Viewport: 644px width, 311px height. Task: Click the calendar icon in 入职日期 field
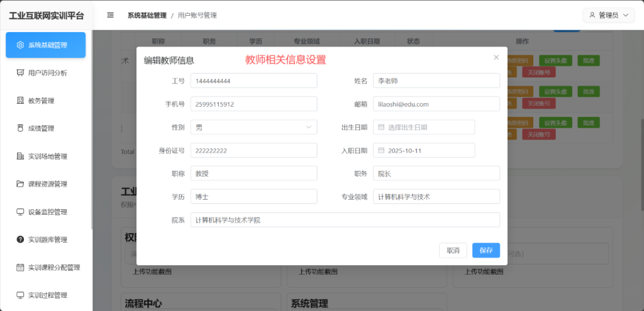click(381, 151)
